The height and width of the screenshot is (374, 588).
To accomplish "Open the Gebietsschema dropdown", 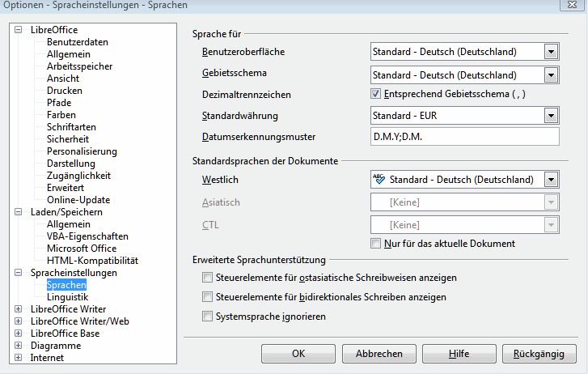I will (551, 75).
